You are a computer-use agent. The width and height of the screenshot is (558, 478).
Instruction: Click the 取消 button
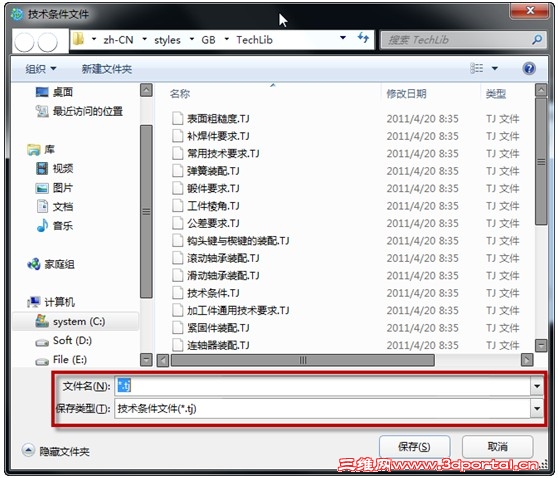point(497,446)
